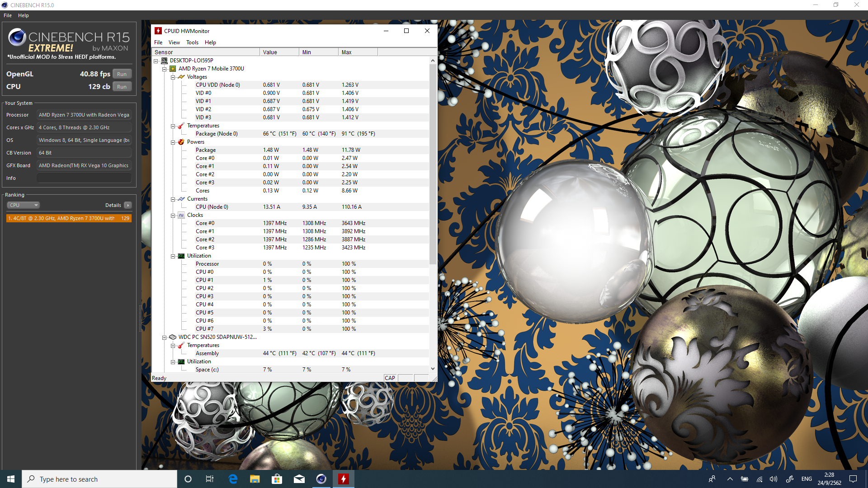Viewport: 868px width, 488px height.
Task: Click the Info input field in Cinebench
Action: (x=84, y=178)
